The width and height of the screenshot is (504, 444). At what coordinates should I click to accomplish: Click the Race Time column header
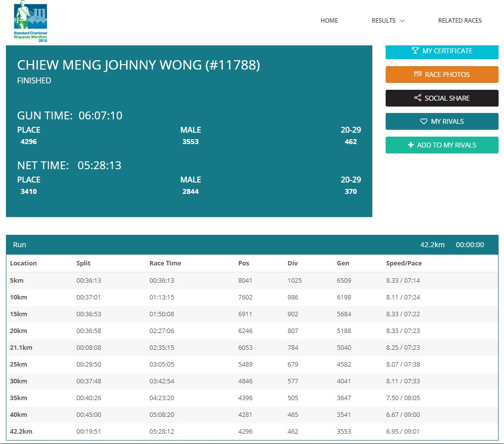click(165, 263)
